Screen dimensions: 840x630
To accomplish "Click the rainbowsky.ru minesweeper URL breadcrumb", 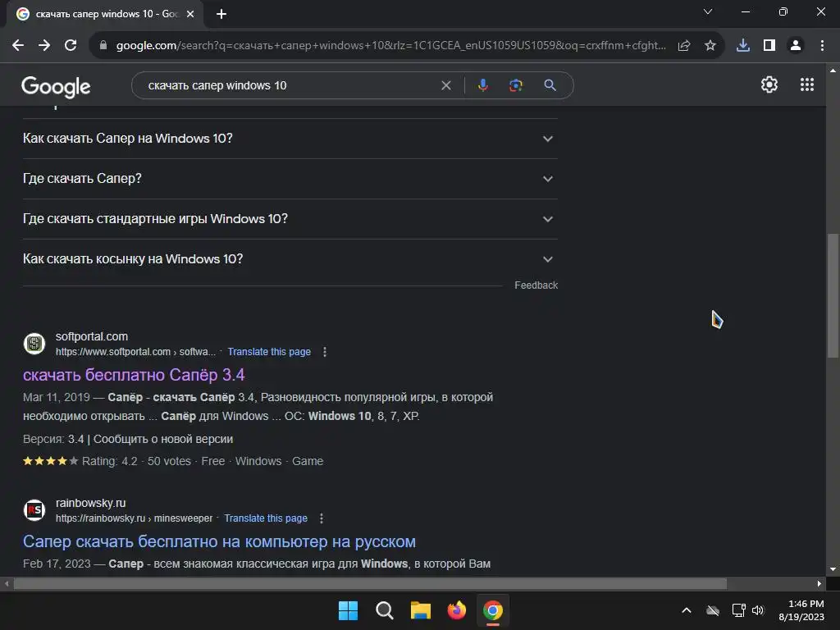I will pyautogui.click(x=134, y=518).
